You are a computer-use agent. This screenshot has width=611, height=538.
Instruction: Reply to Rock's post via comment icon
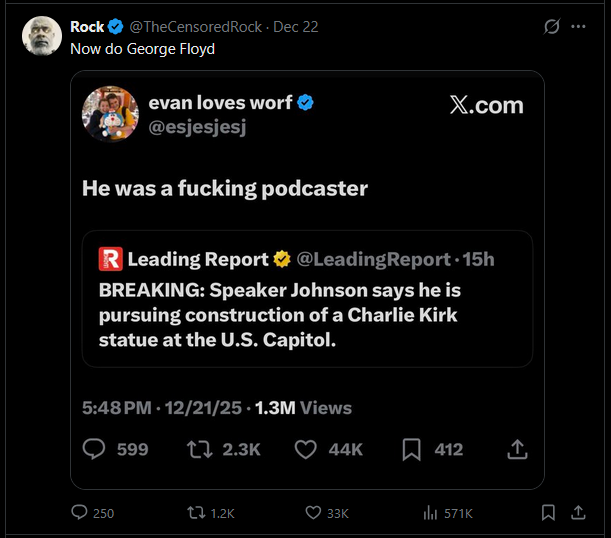[80, 512]
